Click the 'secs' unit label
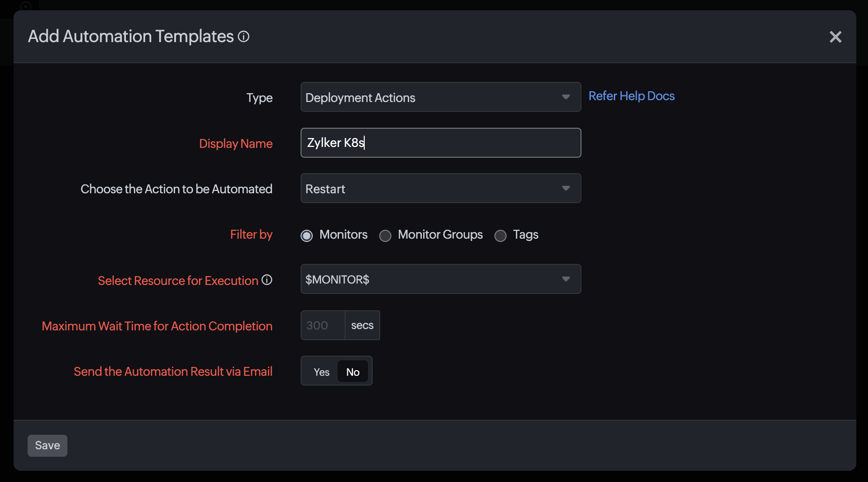The height and width of the screenshot is (482, 868). pyautogui.click(x=362, y=325)
